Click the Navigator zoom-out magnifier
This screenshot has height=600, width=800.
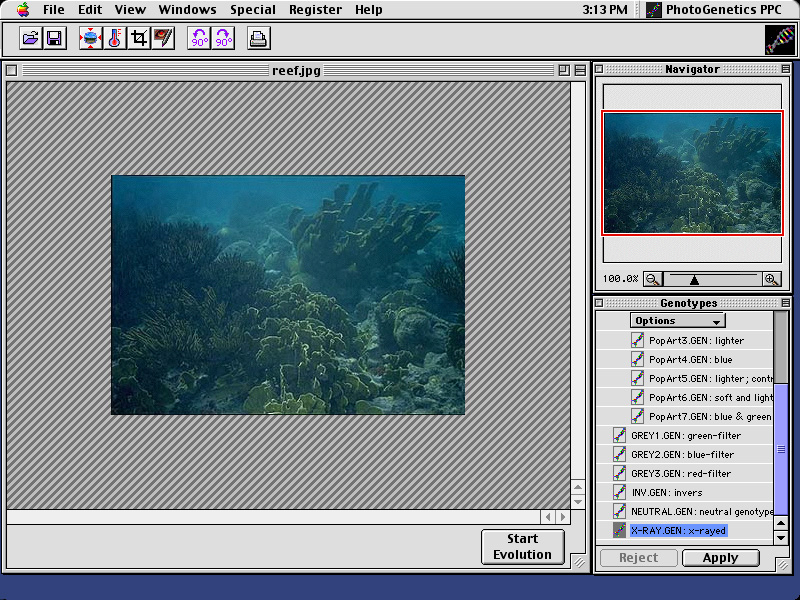pyautogui.click(x=652, y=279)
